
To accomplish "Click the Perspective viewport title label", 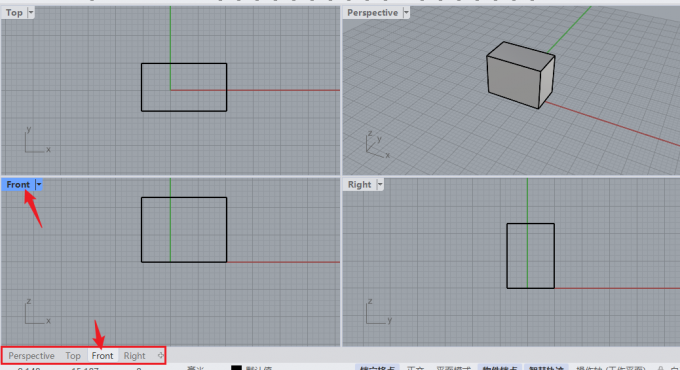I will [373, 13].
